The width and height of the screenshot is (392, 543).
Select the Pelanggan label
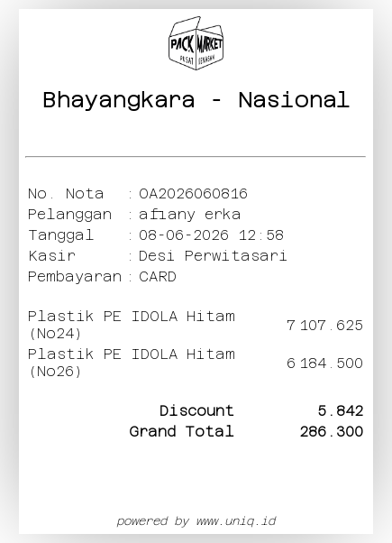pyautogui.click(x=70, y=215)
